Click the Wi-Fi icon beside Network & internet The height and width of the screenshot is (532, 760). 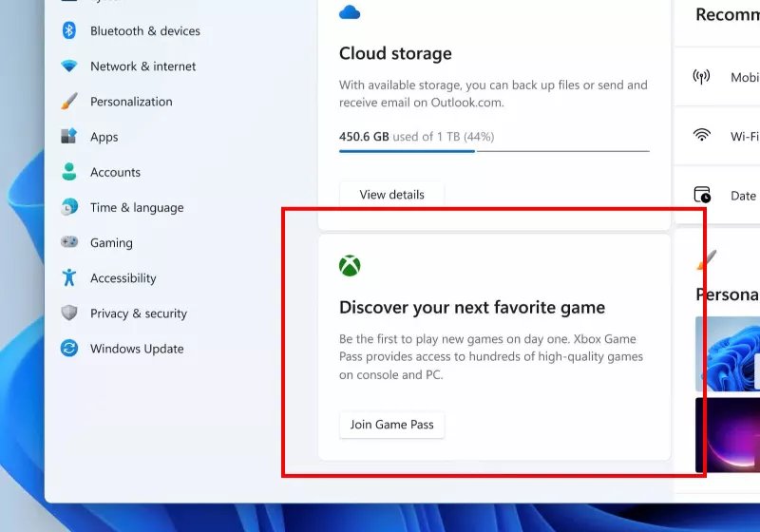[69, 66]
